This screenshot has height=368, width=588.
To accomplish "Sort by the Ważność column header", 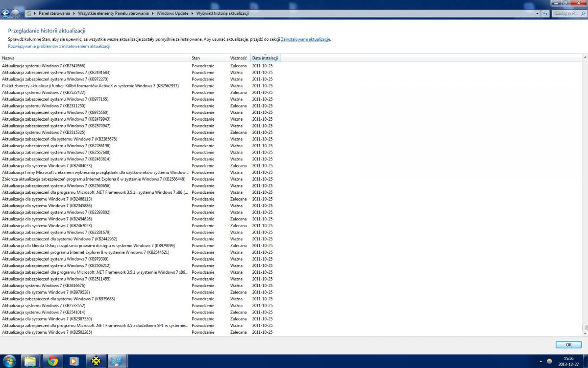I will [240, 58].
